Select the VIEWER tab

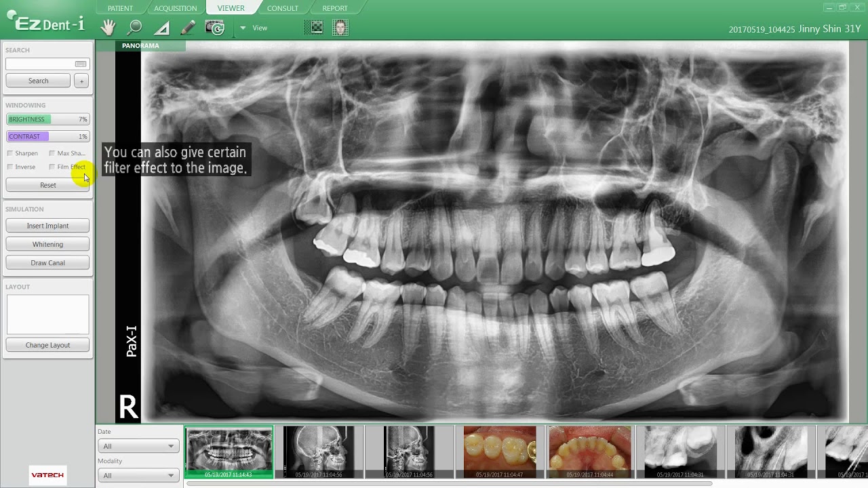coord(231,8)
